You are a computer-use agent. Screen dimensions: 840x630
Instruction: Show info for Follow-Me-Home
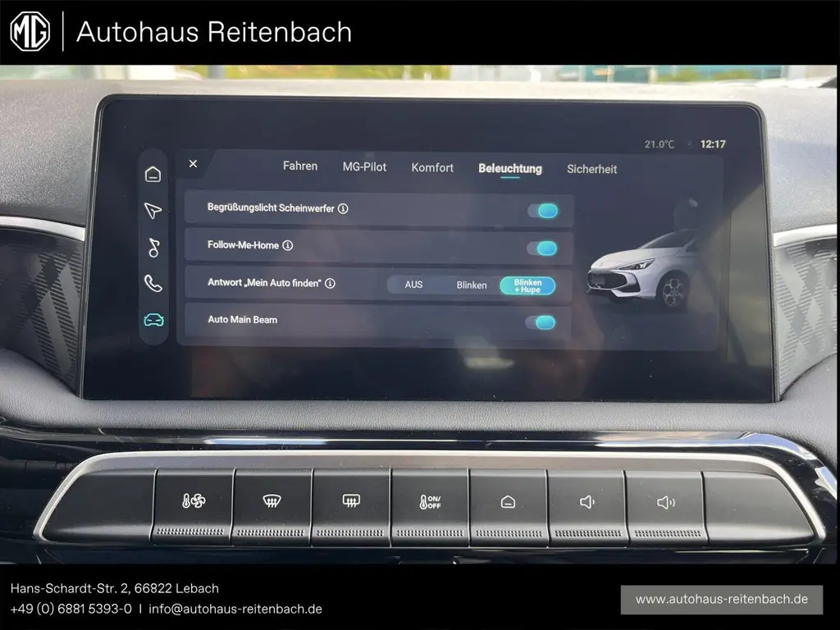(x=288, y=245)
